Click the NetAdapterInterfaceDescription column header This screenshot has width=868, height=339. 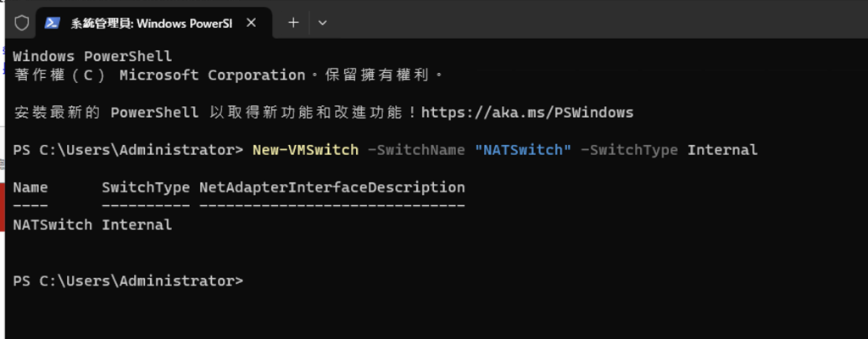(x=331, y=186)
